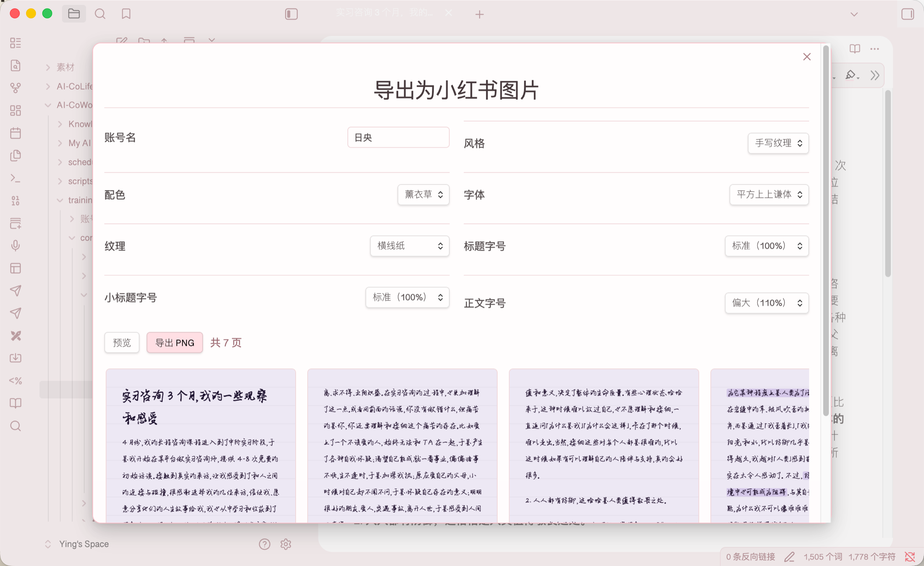
Task: Open the 配色 dropdown showing 薰衣草
Action: pyautogui.click(x=423, y=194)
